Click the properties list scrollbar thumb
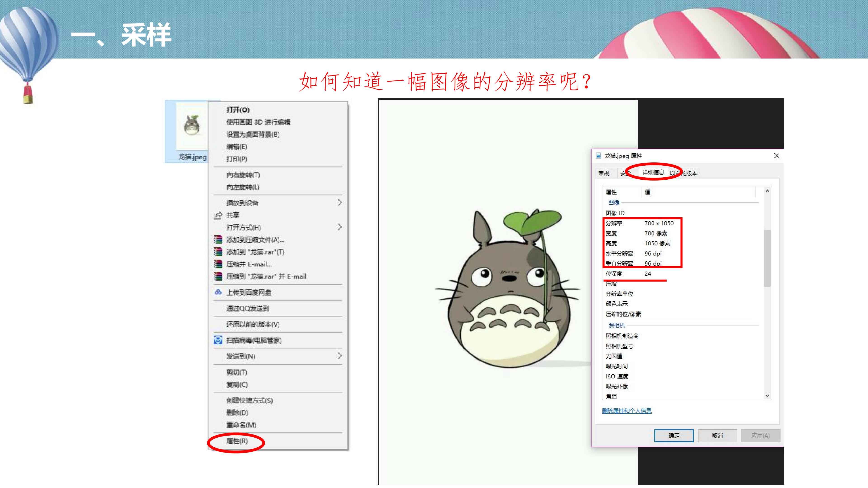Viewport: 868px width, 488px height. tap(767, 258)
